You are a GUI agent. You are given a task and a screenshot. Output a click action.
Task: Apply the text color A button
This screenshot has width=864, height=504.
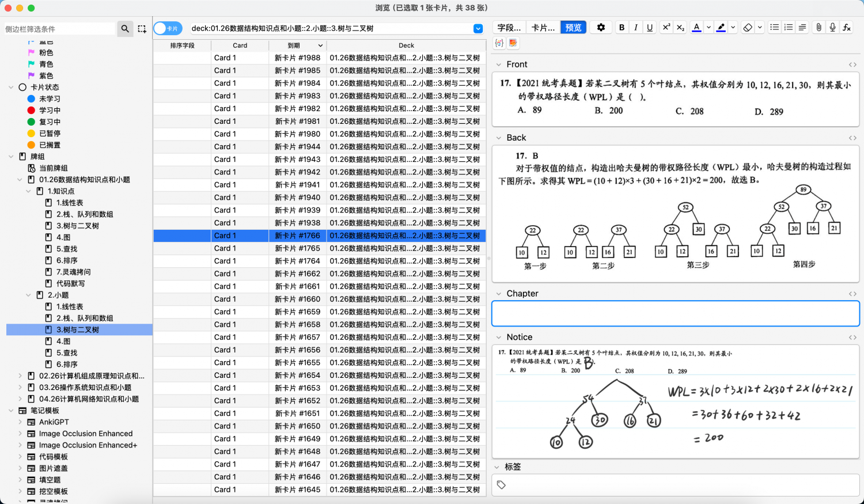tap(696, 27)
